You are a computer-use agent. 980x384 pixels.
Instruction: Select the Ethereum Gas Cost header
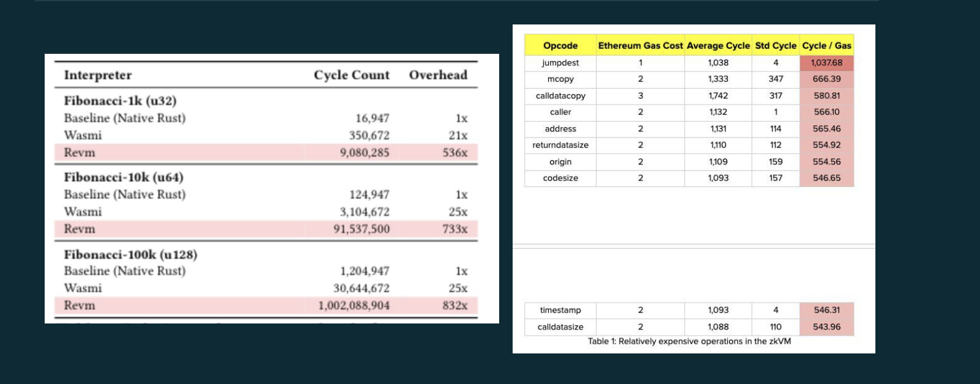pos(640,45)
